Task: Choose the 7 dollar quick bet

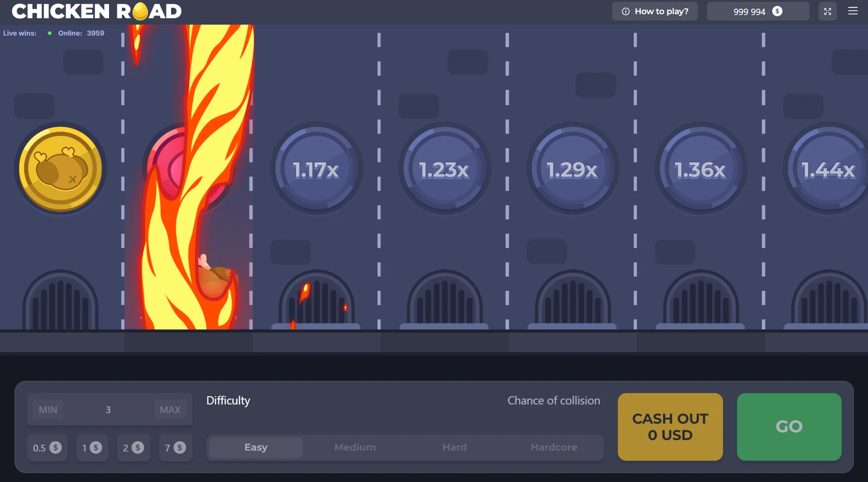Action: point(176,448)
